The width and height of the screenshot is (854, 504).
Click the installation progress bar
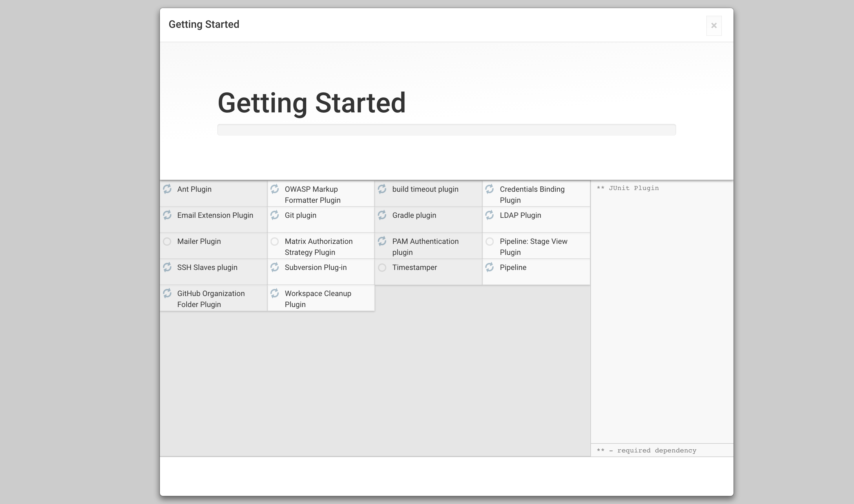(446, 130)
